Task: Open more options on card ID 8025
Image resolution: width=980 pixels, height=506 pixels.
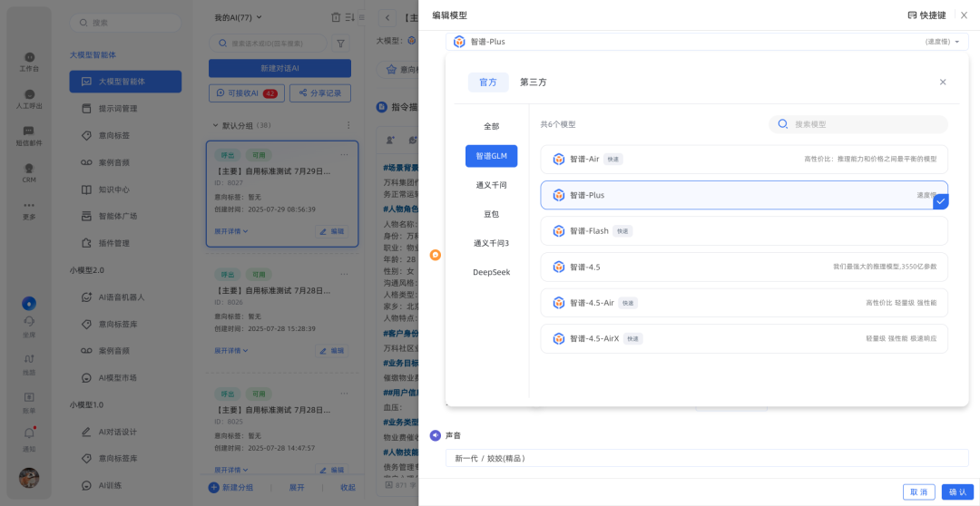Action: 345,394
